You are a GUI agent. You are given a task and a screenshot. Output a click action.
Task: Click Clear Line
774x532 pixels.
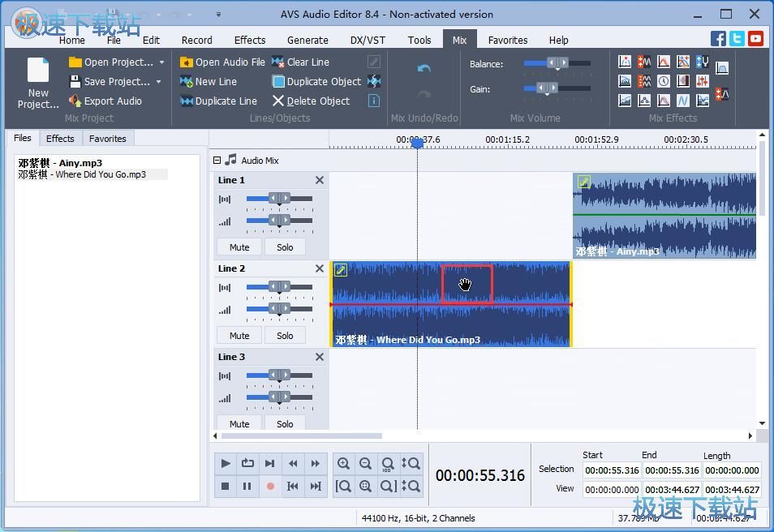click(301, 62)
